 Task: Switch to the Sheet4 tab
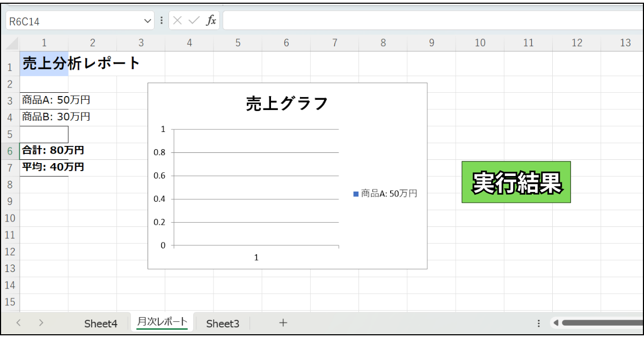click(100, 324)
